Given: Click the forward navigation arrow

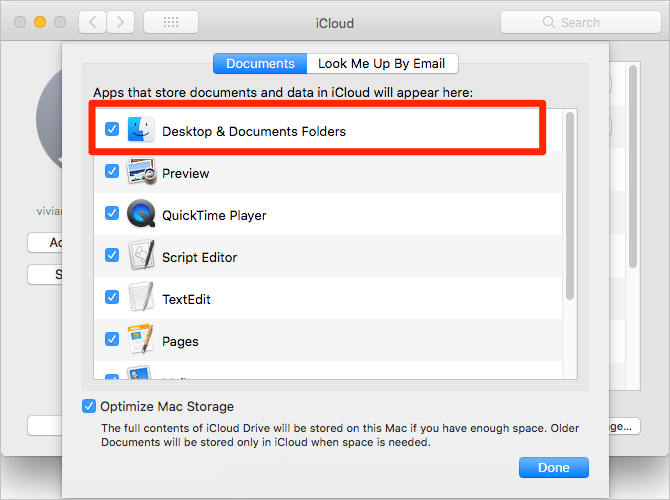Looking at the screenshot, I should [x=120, y=22].
